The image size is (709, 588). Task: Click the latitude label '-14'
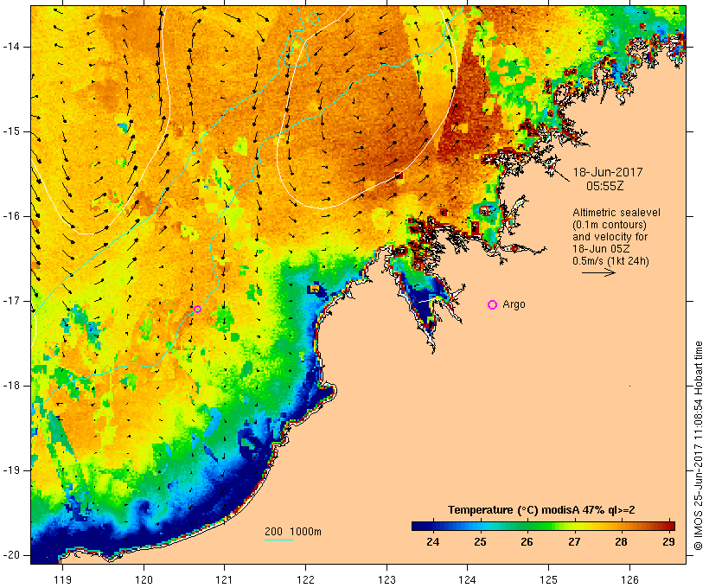pyautogui.click(x=11, y=47)
